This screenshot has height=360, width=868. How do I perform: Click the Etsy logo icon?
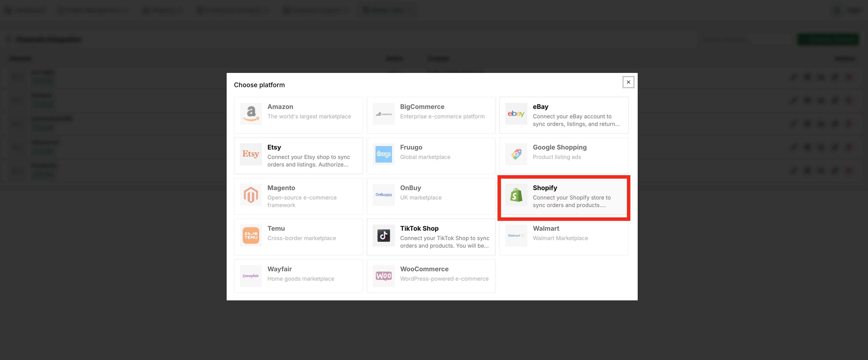pos(251,154)
